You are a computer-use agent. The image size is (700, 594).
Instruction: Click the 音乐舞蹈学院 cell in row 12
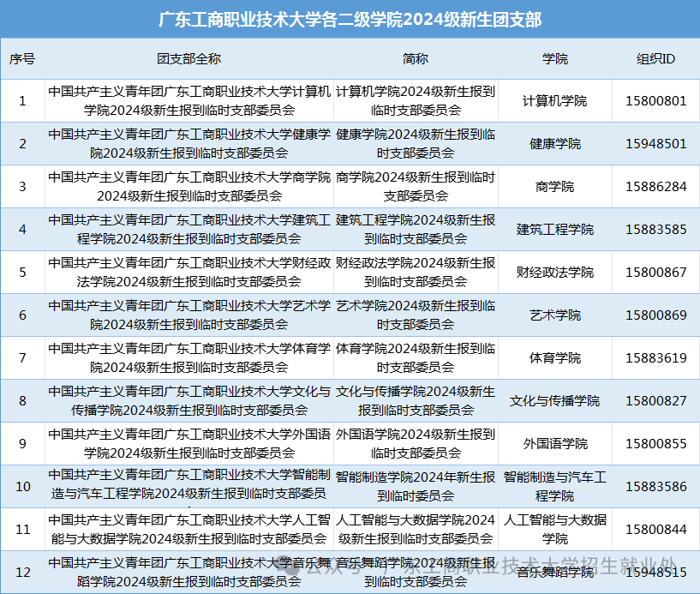point(555,572)
